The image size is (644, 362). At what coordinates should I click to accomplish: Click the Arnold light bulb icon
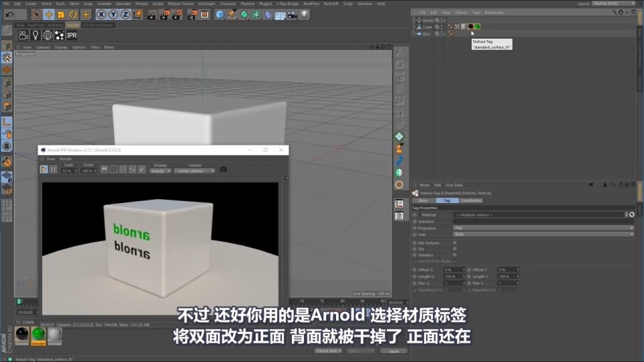point(36,36)
